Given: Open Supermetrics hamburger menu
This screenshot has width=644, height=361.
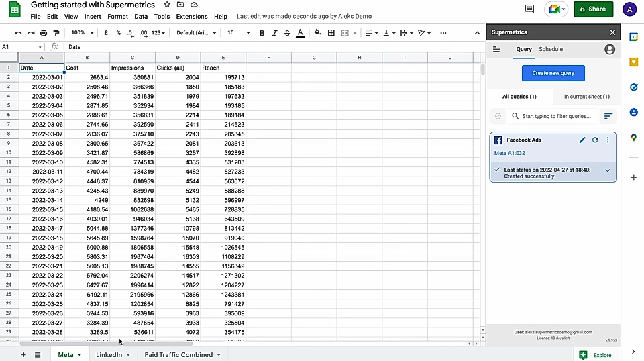Looking at the screenshot, I should (x=496, y=49).
